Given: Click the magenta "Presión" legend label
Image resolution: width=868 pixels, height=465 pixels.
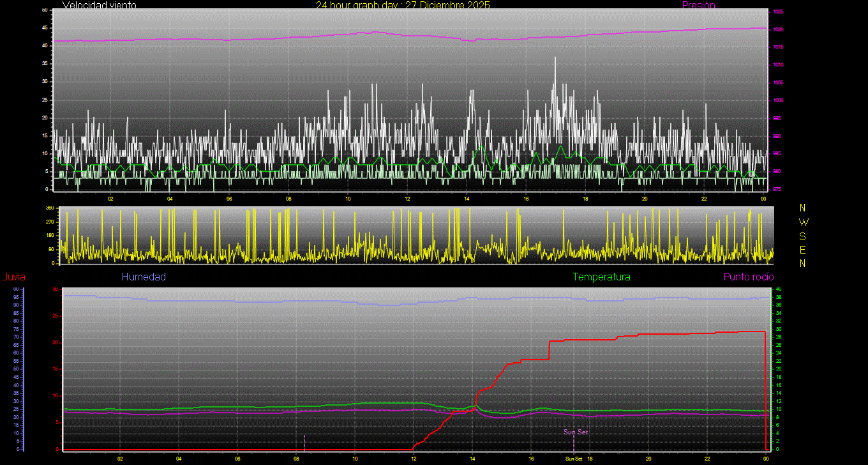Looking at the screenshot, I should 698,5.
